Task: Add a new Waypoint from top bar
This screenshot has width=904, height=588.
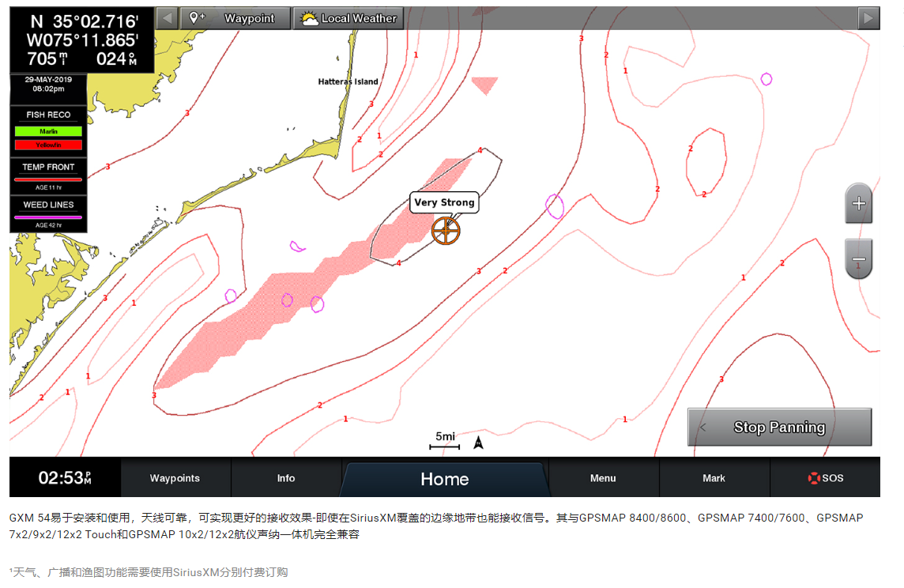Action: point(234,18)
